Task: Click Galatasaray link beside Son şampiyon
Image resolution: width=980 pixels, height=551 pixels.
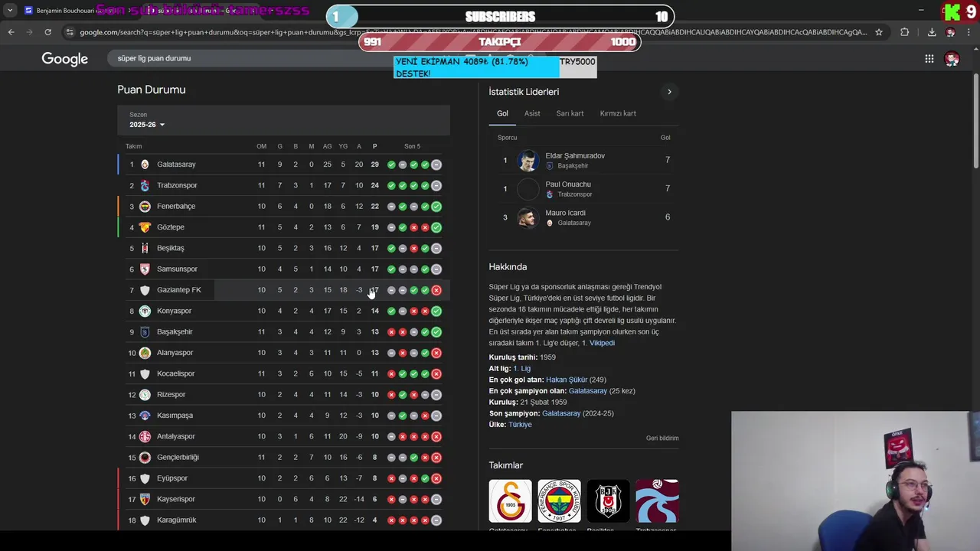Action: [561, 413]
